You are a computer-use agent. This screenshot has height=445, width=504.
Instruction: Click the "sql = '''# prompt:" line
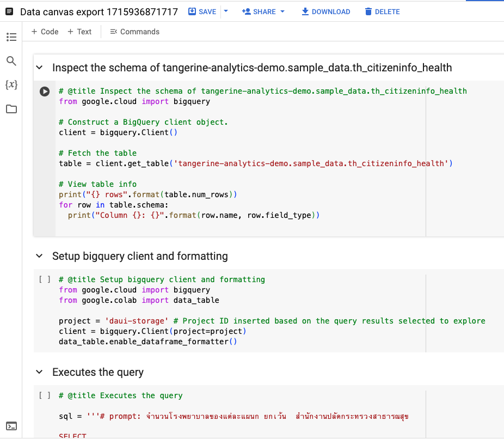pos(233,416)
